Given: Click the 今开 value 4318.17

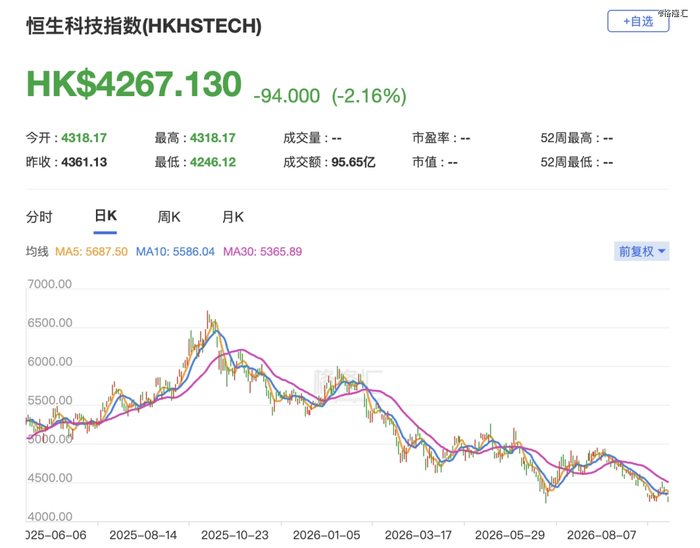Looking at the screenshot, I should tap(84, 138).
